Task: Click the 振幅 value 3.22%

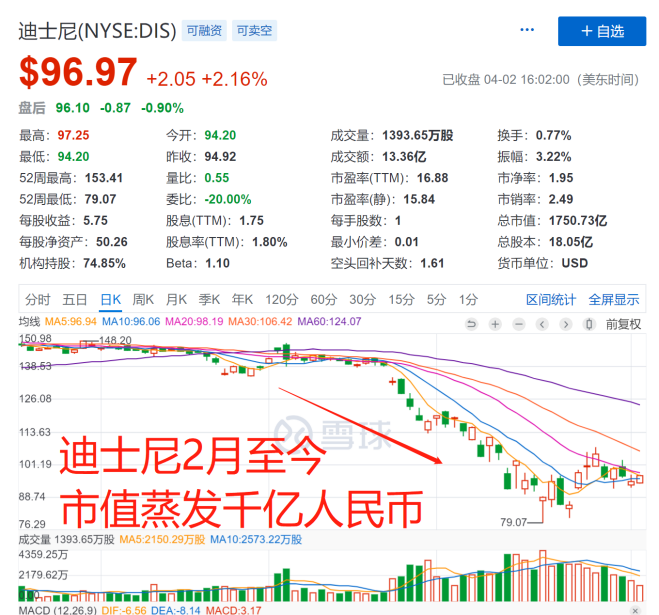Action: pos(554,157)
